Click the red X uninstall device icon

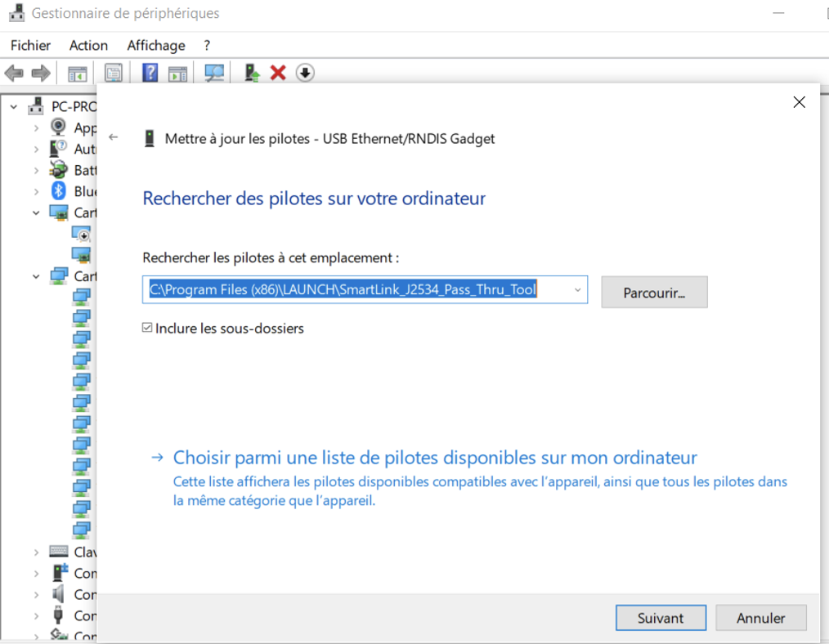[278, 73]
